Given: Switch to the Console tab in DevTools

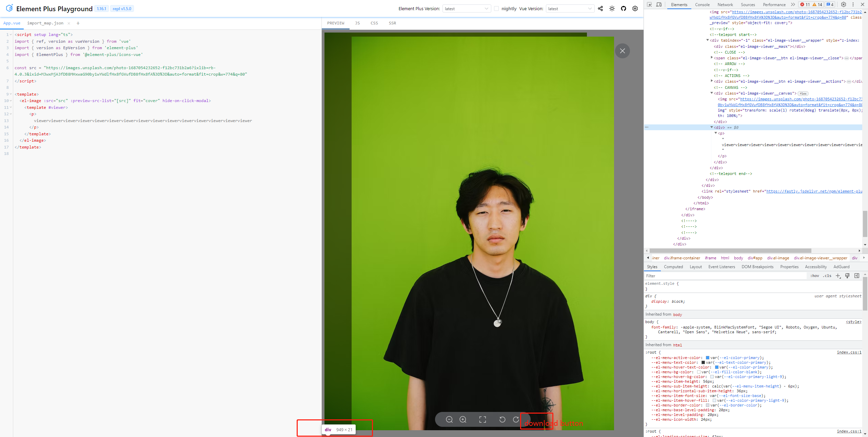Looking at the screenshot, I should [702, 4].
